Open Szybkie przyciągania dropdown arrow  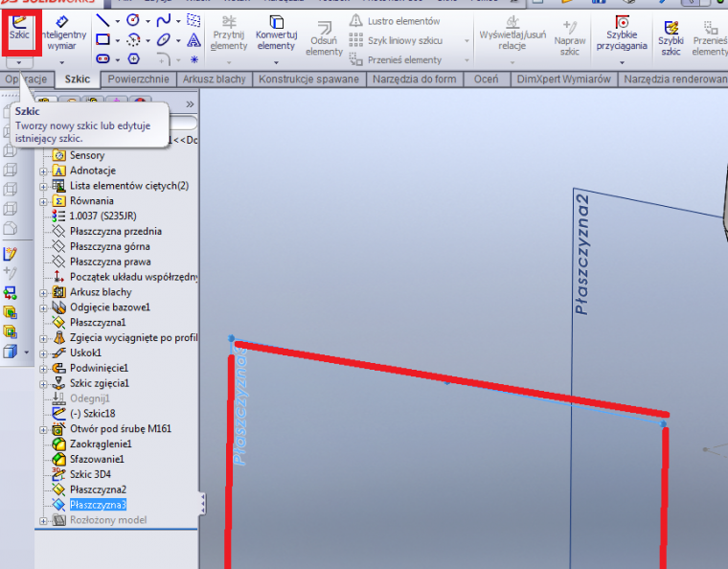point(622,62)
